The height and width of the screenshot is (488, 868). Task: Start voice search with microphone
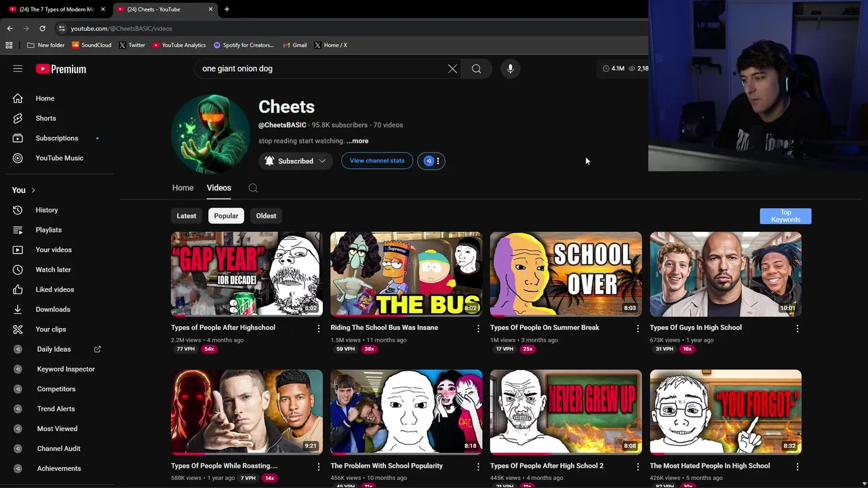[511, 68]
